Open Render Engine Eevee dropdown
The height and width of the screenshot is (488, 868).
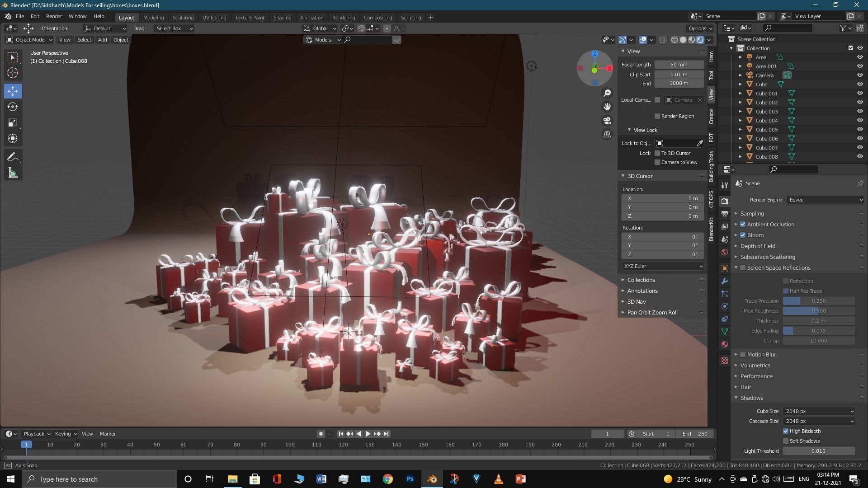826,200
